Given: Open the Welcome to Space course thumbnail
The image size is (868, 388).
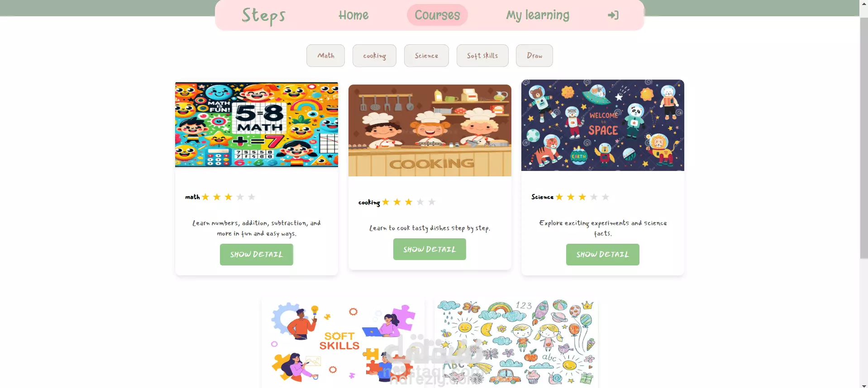Looking at the screenshot, I should point(603,125).
